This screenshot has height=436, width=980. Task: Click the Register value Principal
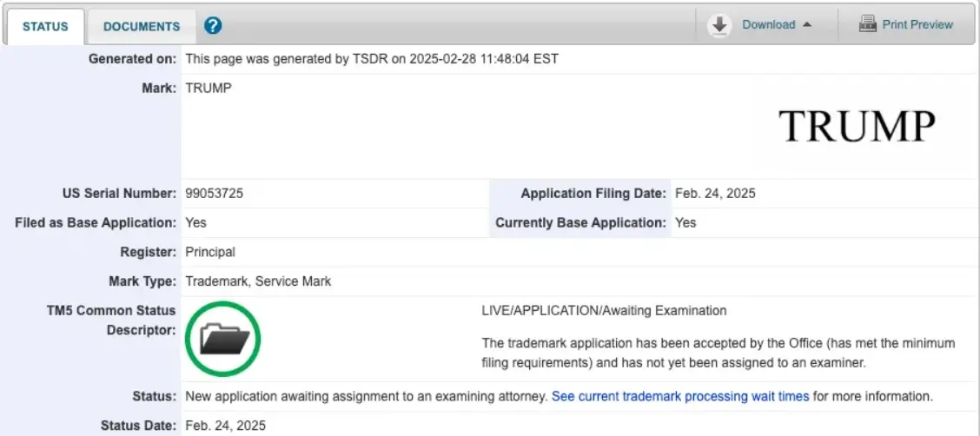pos(210,253)
